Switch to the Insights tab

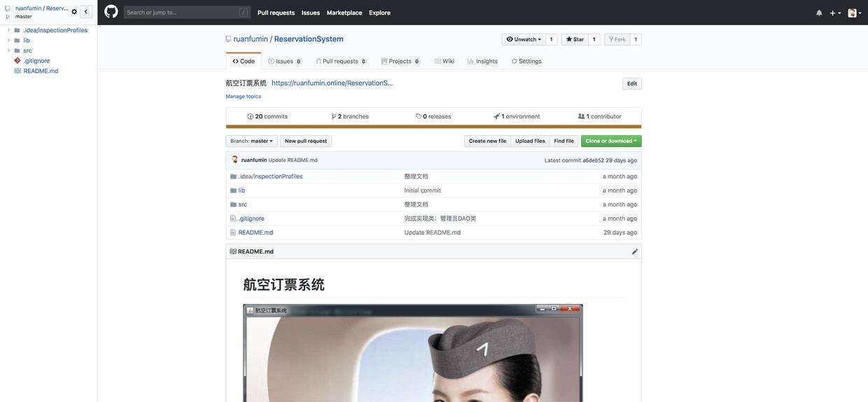(483, 61)
